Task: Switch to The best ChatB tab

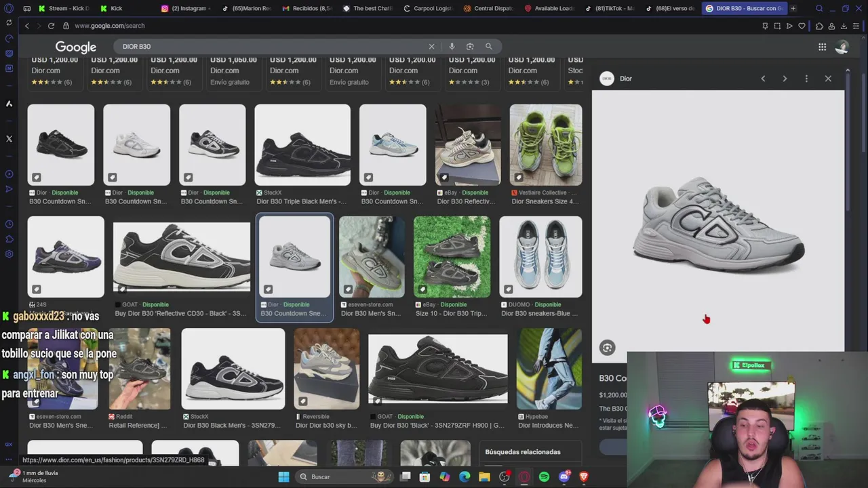Action: coord(368,9)
